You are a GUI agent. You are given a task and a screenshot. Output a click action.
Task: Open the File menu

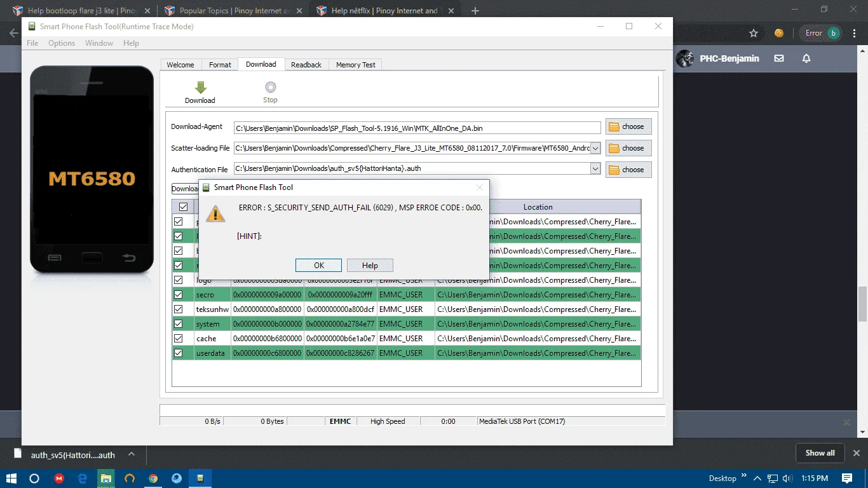pyautogui.click(x=32, y=43)
